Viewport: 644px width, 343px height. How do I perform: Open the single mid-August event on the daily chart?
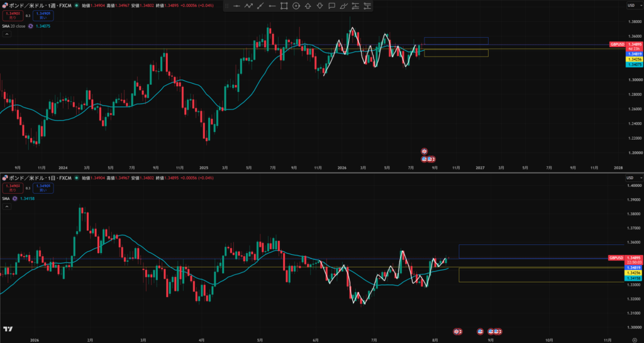[480, 331]
